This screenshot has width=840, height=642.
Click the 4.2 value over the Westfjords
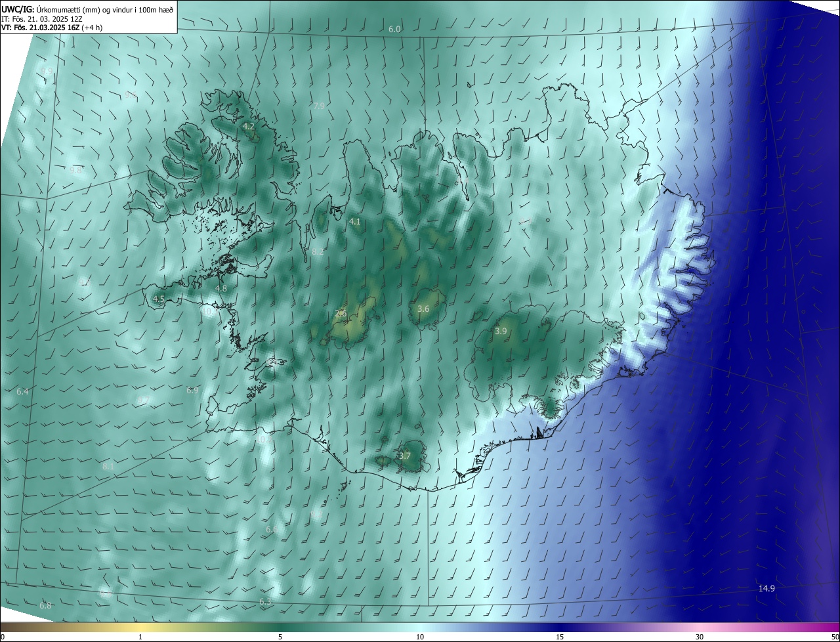[x=249, y=126]
